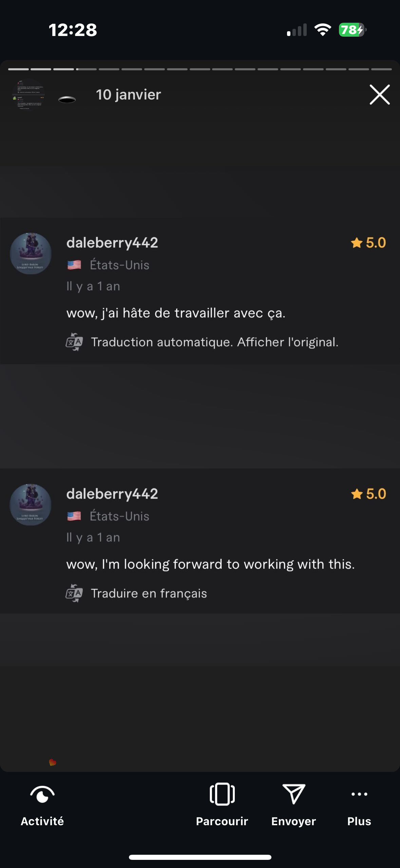Viewport: 400px width, 868px height.
Task: Close the story with the X
Action: tap(380, 94)
